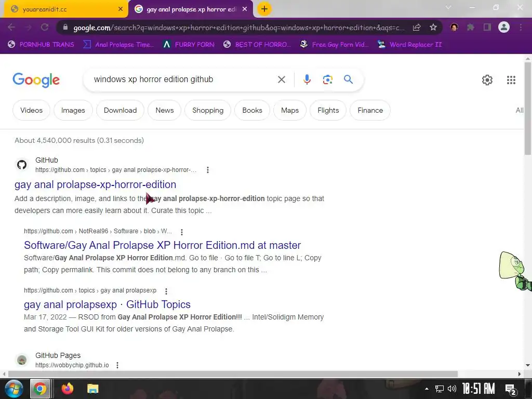Open the Google apps grid

[x=511, y=79]
